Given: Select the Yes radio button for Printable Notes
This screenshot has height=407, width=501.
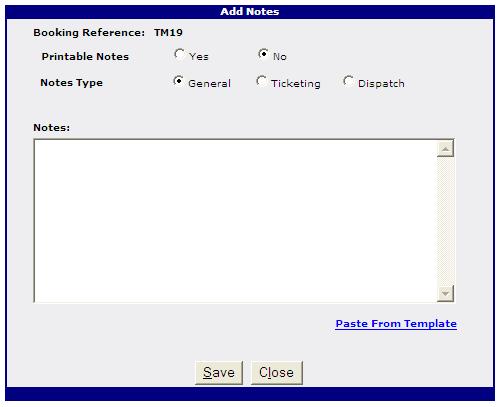Looking at the screenshot, I should tap(179, 54).
